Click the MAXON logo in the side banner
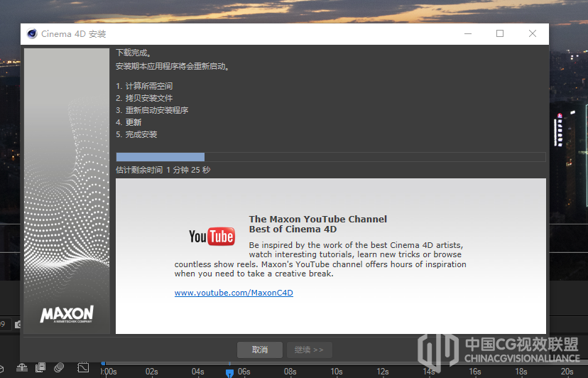Image resolution: width=588 pixels, height=378 pixels. tap(67, 314)
